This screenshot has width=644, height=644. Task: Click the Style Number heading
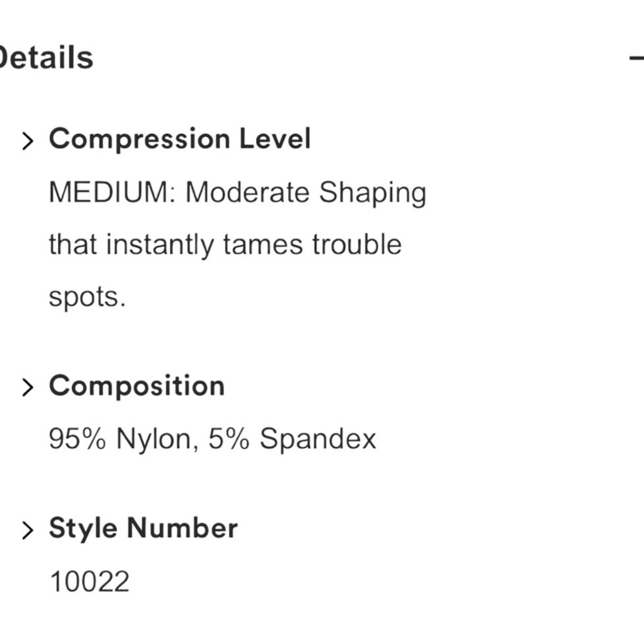(144, 528)
